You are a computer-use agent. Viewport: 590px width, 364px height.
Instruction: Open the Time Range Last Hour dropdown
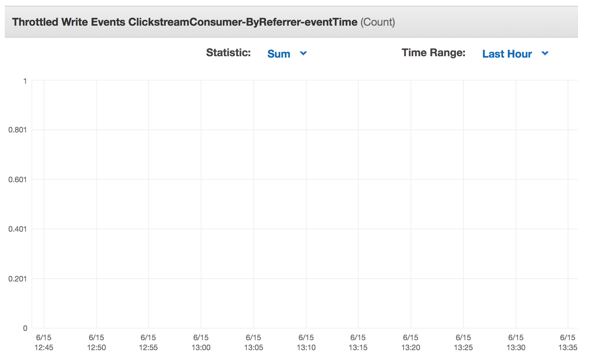pyautogui.click(x=515, y=54)
